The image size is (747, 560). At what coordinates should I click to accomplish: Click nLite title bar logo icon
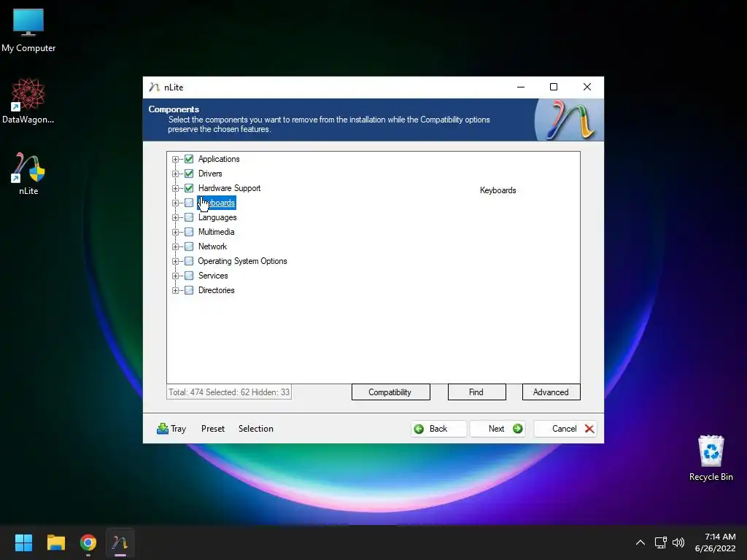coord(154,87)
